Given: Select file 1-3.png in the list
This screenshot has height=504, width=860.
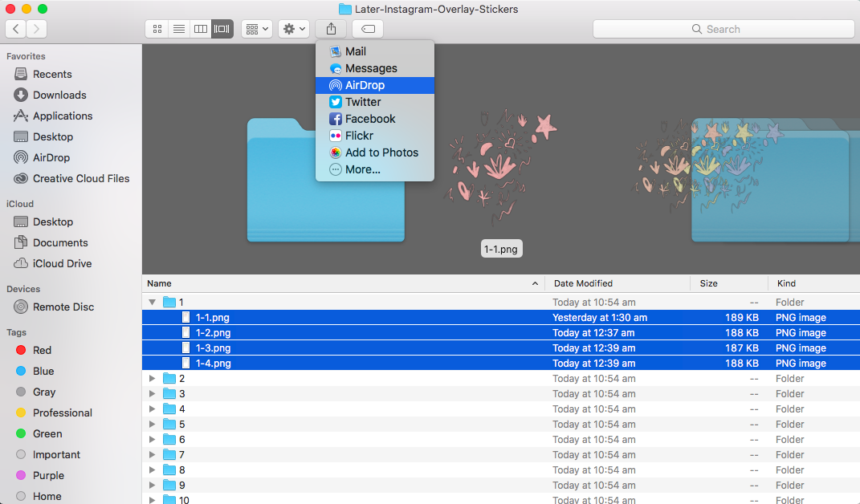Looking at the screenshot, I should (x=501, y=348).
